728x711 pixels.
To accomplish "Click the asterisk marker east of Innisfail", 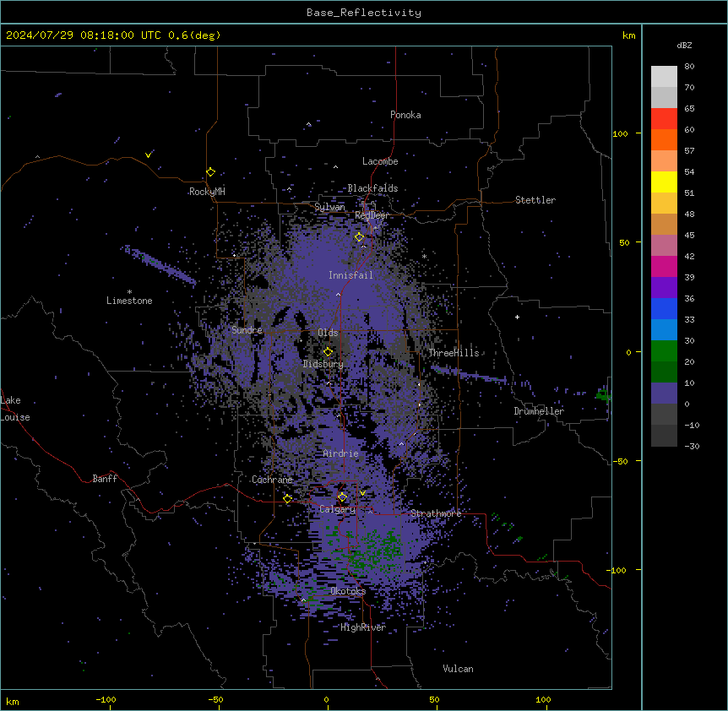I will pos(424,257).
